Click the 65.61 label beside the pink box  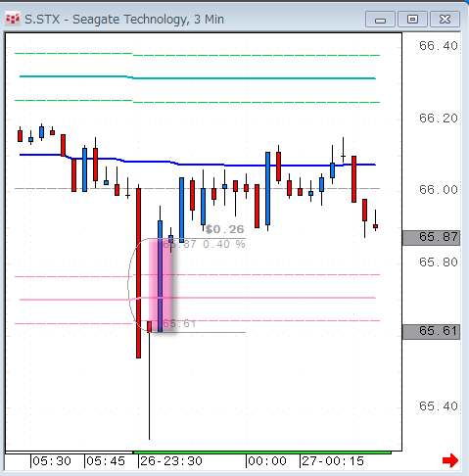pyautogui.click(x=179, y=323)
